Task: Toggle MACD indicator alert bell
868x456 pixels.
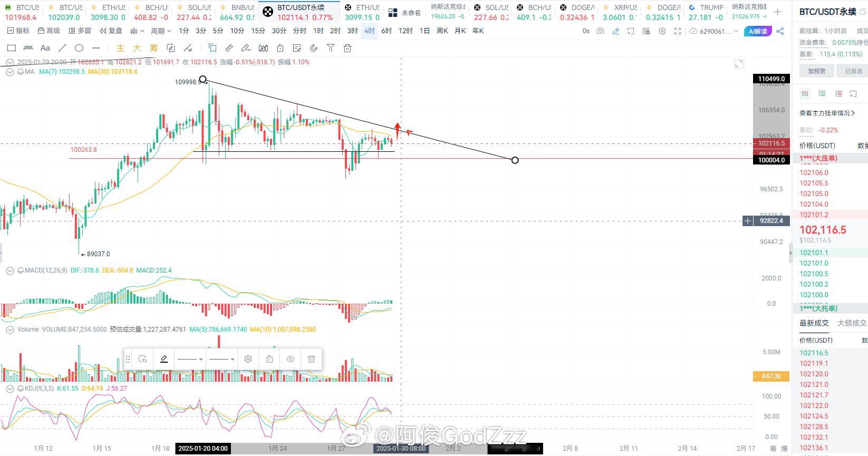Action: 21,270
